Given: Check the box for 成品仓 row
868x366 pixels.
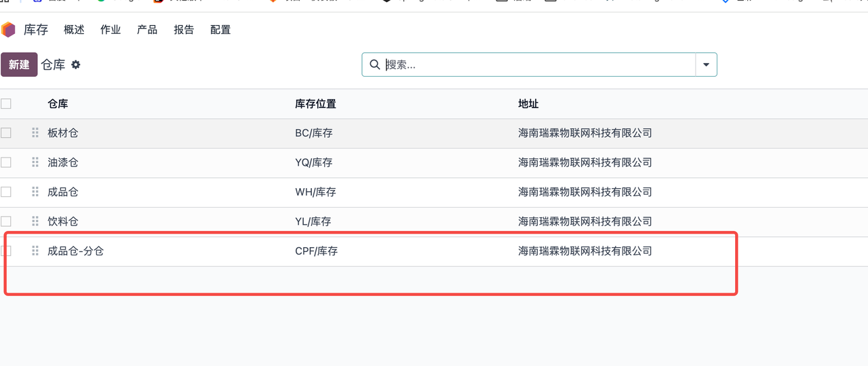Looking at the screenshot, I should tap(6, 192).
